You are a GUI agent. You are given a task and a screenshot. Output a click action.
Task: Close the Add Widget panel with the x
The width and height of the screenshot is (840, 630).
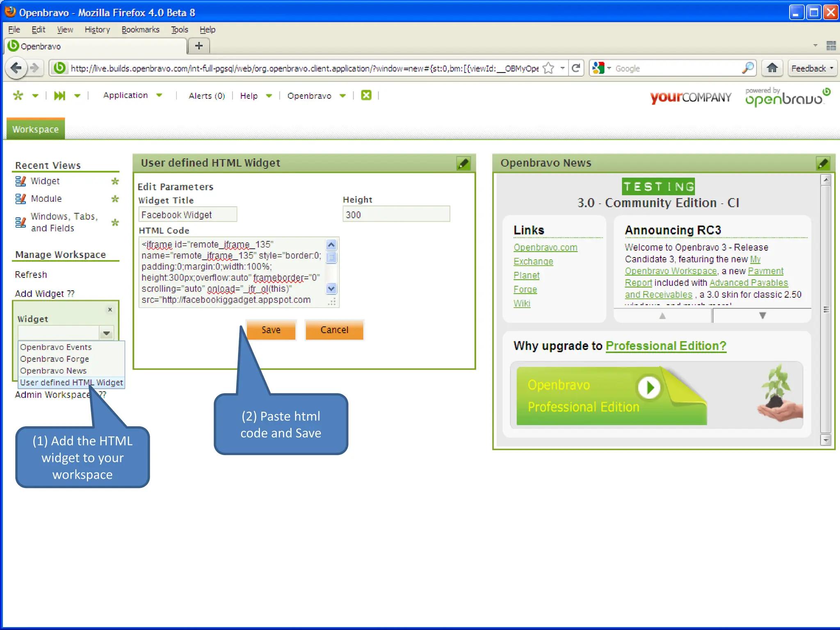pos(110,310)
